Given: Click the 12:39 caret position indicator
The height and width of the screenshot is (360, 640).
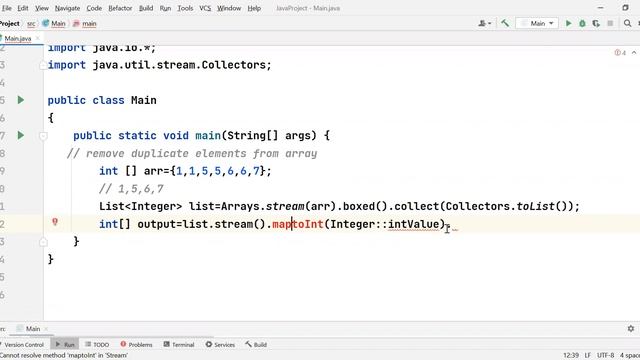Looking at the screenshot, I should click(x=571, y=356).
